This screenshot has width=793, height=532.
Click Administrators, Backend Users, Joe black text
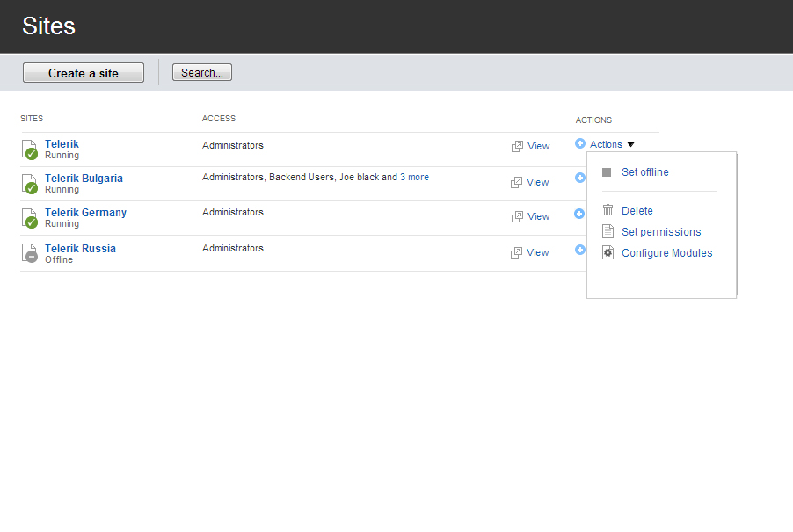click(290, 177)
